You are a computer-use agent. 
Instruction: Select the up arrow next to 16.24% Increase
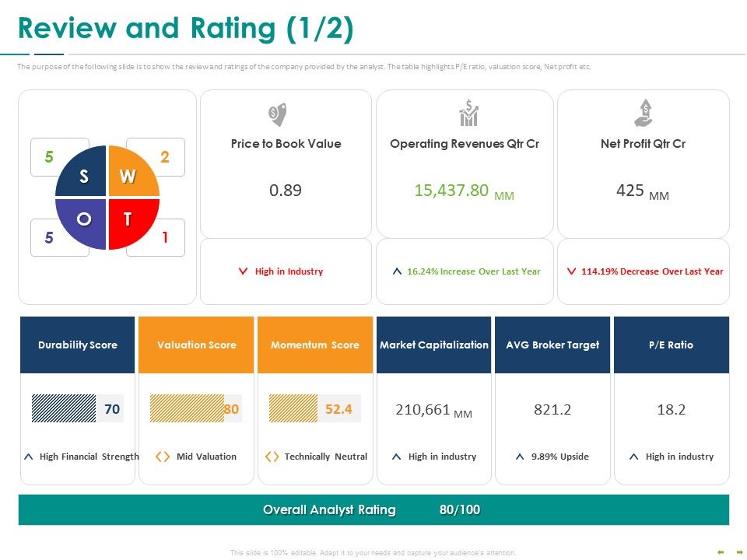coord(397,271)
